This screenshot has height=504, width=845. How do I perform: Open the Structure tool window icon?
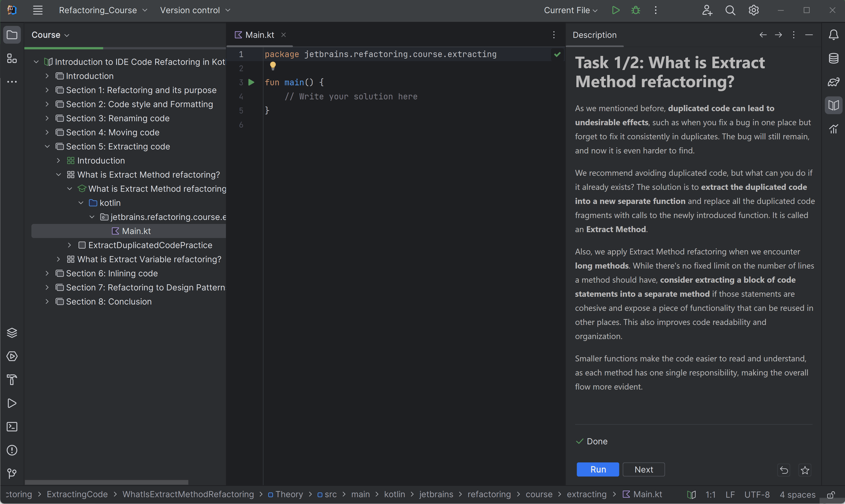click(x=12, y=59)
